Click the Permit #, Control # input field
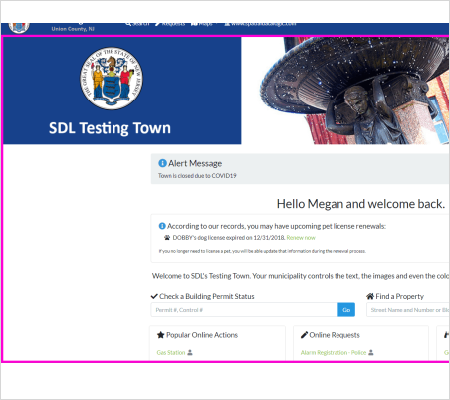Viewport: 450px width, 400px height. [x=244, y=310]
